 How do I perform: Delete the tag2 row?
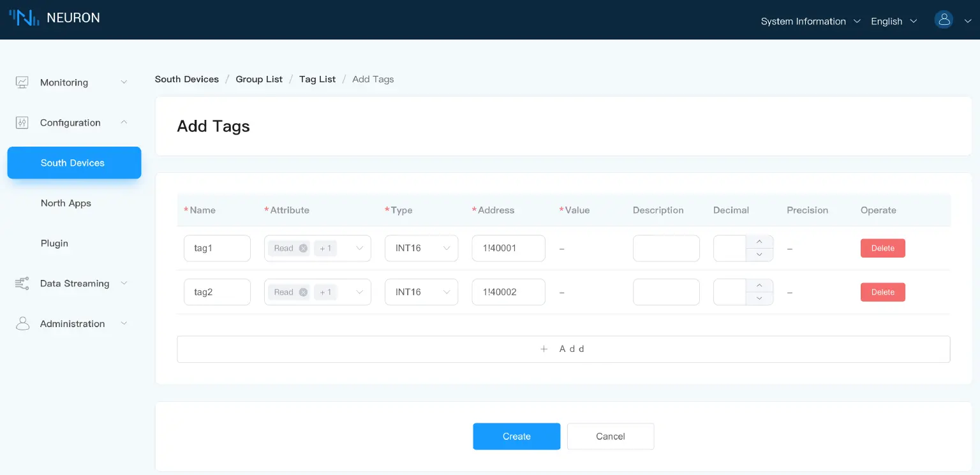point(882,291)
